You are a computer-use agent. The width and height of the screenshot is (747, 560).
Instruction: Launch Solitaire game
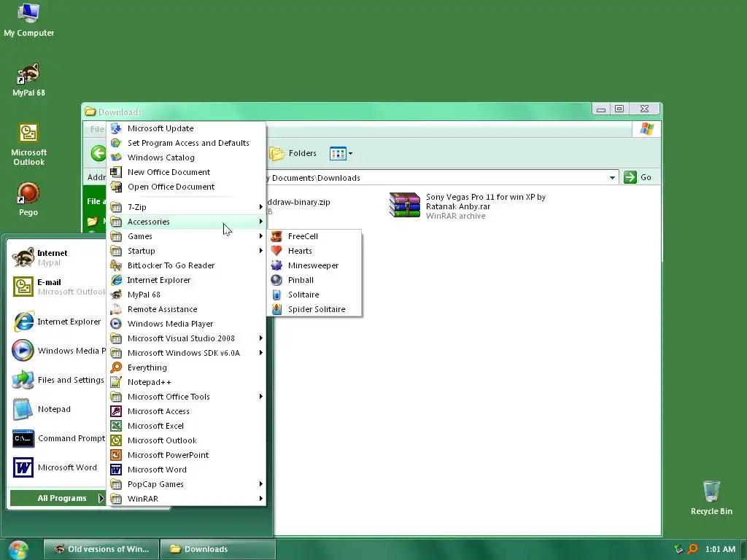(x=315, y=295)
